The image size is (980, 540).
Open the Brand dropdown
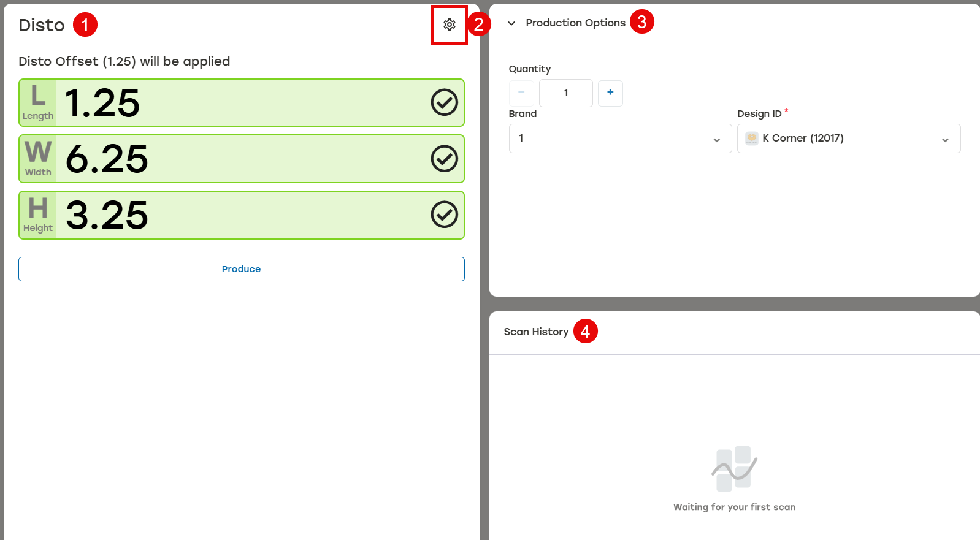point(620,139)
